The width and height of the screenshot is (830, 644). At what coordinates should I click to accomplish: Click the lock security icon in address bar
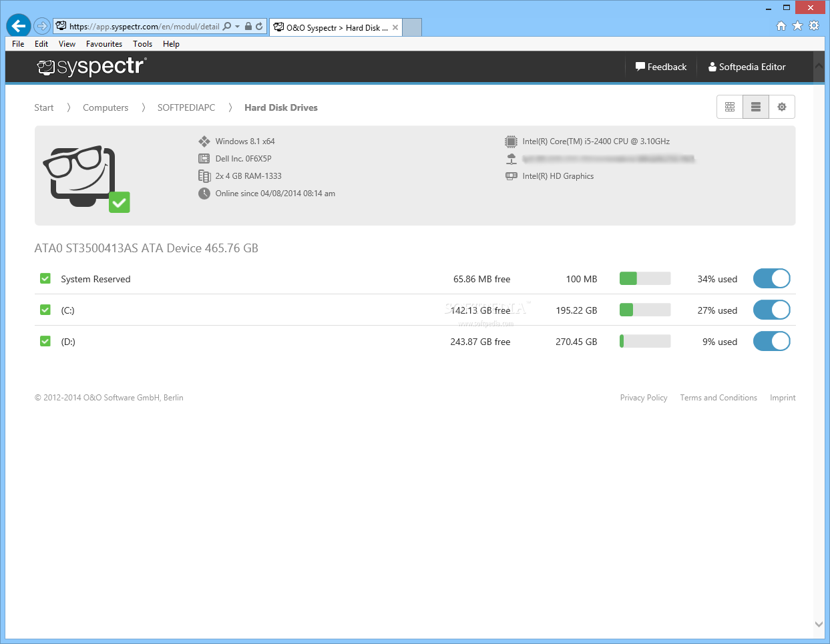(248, 27)
